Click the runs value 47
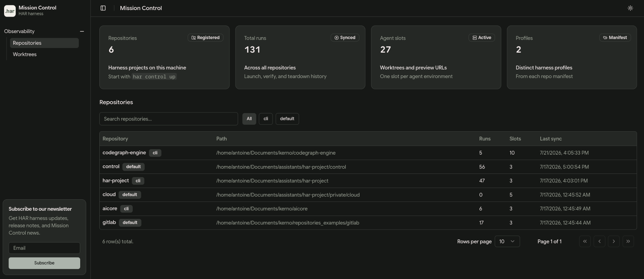 [x=482, y=181]
